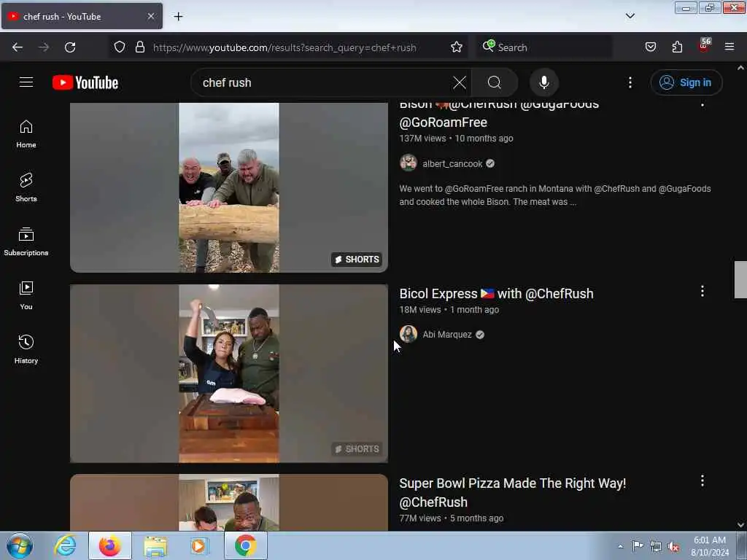Clear the chef rush search text

[460, 82]
